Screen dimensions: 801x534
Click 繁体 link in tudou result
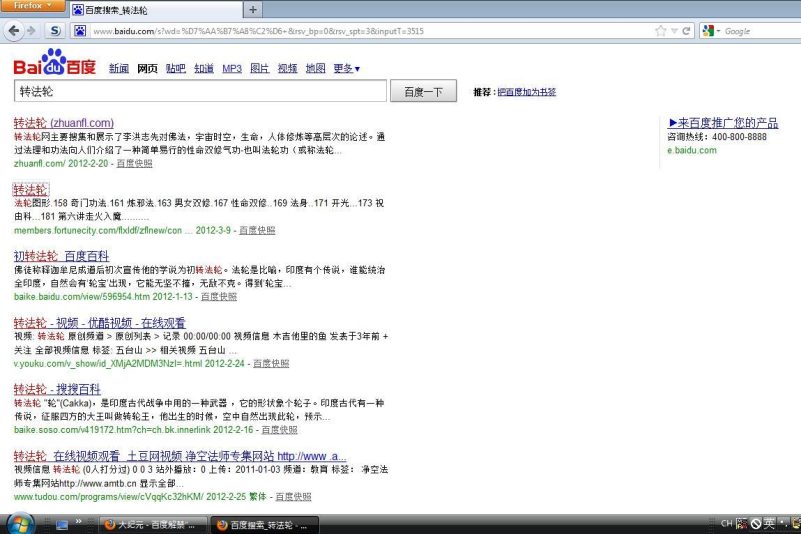pos(258,497)
